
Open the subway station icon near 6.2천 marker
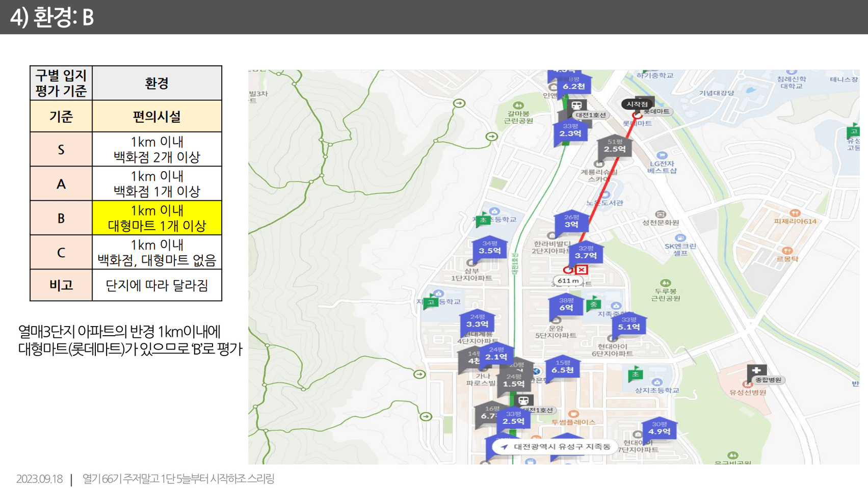tap(576, 105)
